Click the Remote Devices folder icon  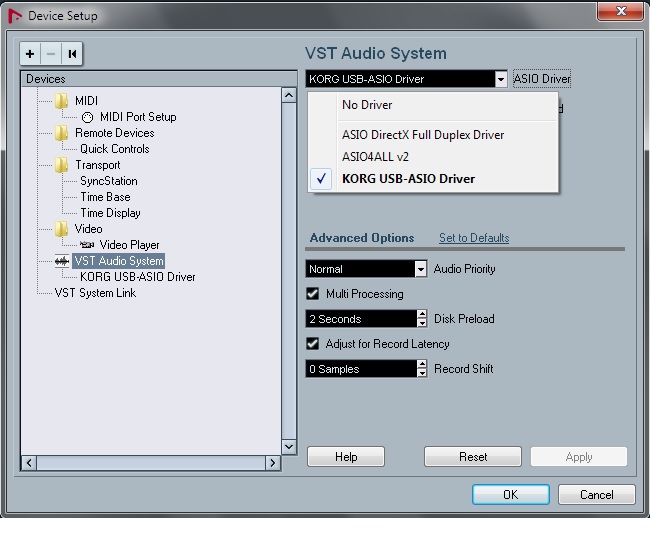[61, 133]
